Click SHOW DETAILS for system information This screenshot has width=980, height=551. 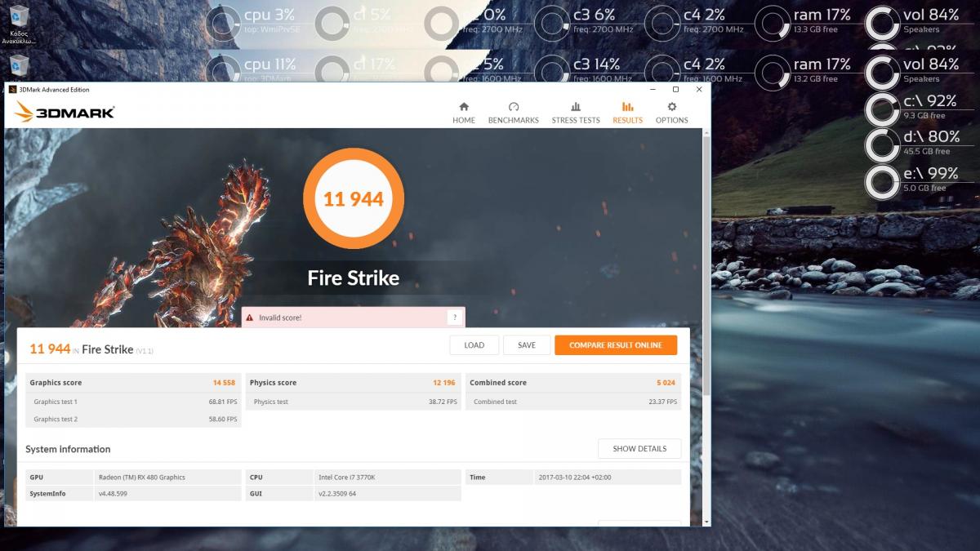[x=639, y=449]
